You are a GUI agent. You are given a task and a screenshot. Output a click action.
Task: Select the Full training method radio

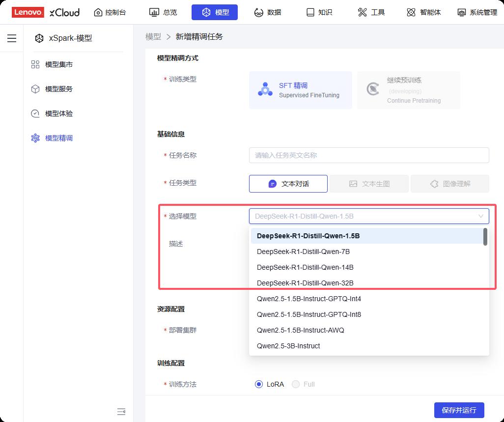click(x=296, y=384)
